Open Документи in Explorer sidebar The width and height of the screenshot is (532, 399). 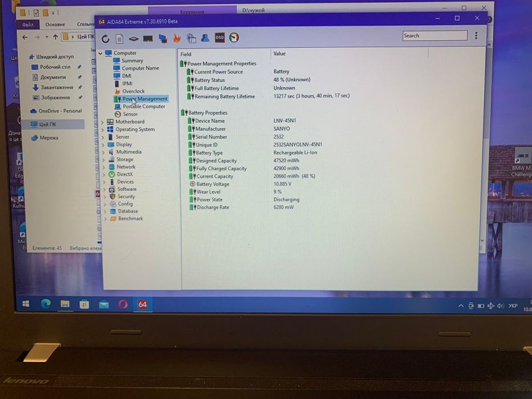coord(52,77)
